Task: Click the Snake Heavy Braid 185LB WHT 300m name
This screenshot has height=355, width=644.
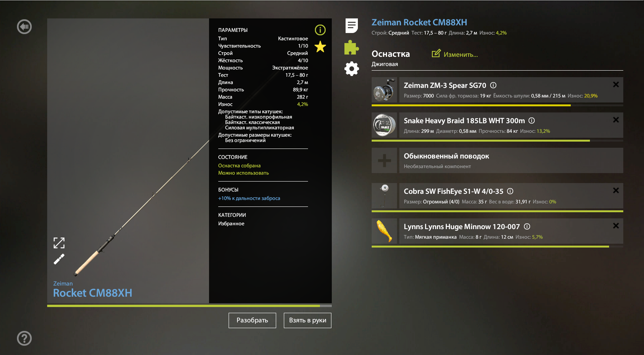Action: (x=464, y=121)
